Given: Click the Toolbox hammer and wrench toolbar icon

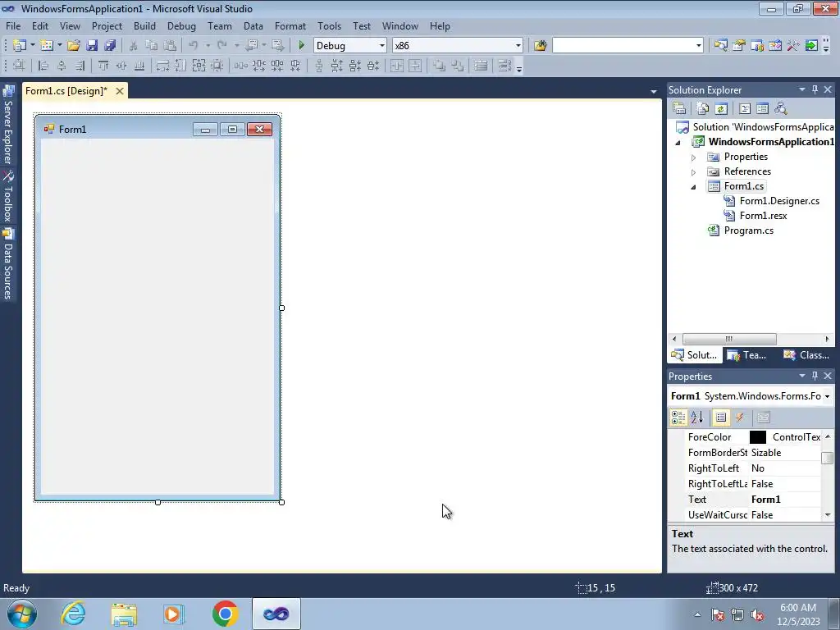Looking at the screenshot, I should 793,46.
